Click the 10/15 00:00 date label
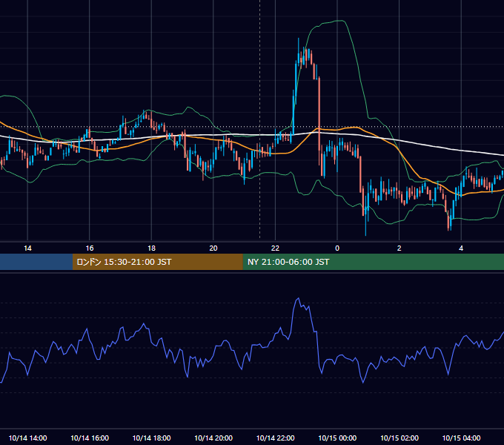Image resolution: width=504 pixels, height=445 pixels. (x=337, y=438)
